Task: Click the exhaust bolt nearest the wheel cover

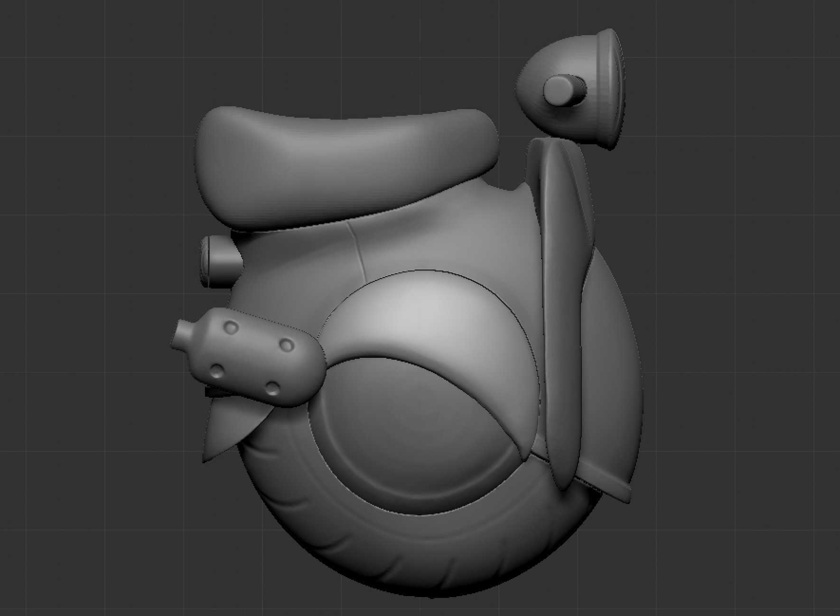Action: [x=287, y=345]
